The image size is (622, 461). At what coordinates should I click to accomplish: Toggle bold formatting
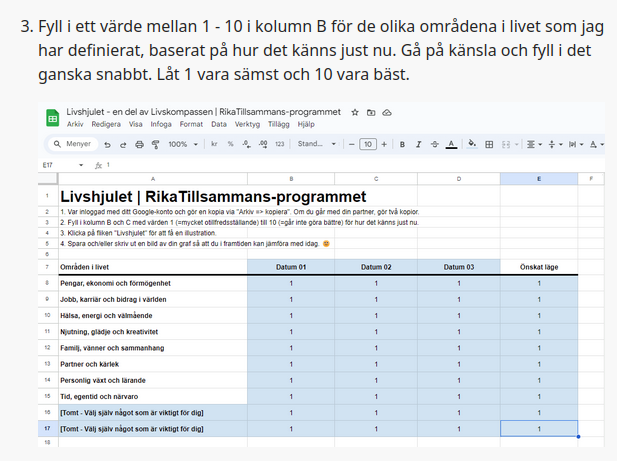(x=402, y=144)
